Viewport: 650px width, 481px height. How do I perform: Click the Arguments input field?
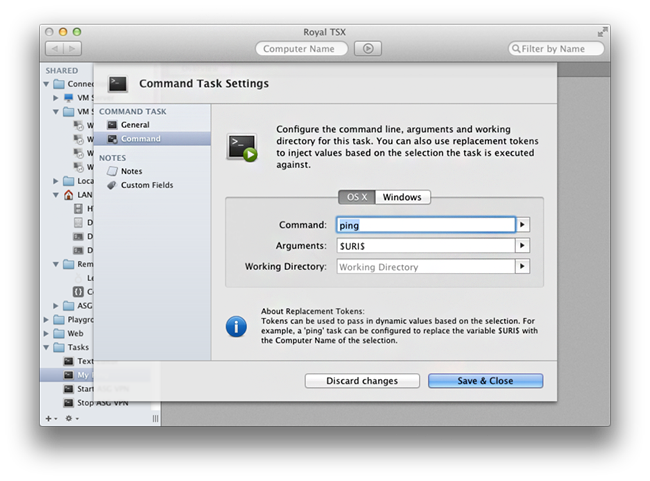pyautogui.click(x=426, y=246)
